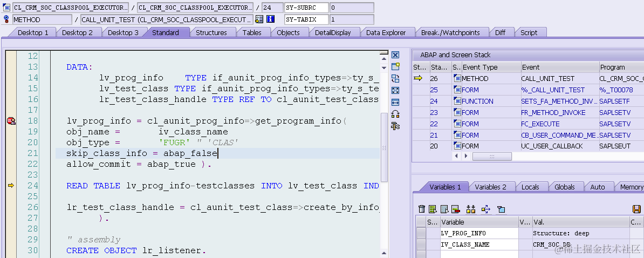Viewport: 644px width, 258px height.
Task: Click the green list icon next to the trash
Action: 433,209
